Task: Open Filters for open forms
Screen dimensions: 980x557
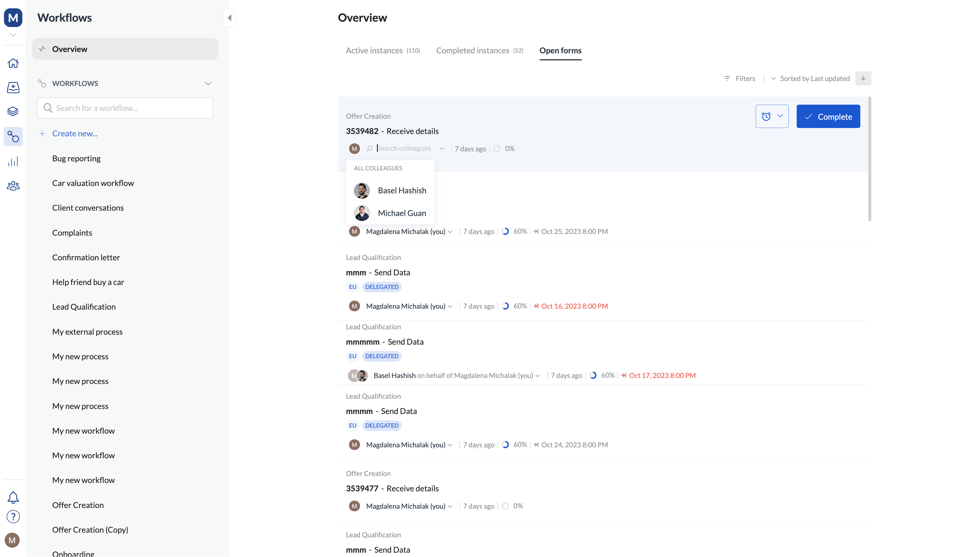Action: [739, 78]
